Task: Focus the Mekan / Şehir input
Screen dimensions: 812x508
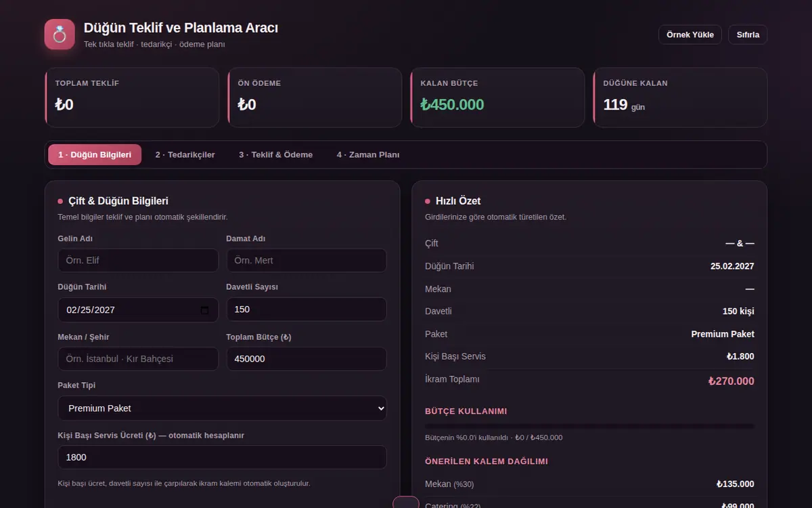Action: tap(138, 359)
